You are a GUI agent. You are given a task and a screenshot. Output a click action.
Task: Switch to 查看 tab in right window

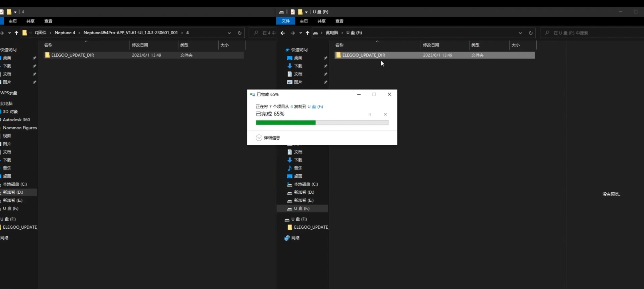click(339, 21)
